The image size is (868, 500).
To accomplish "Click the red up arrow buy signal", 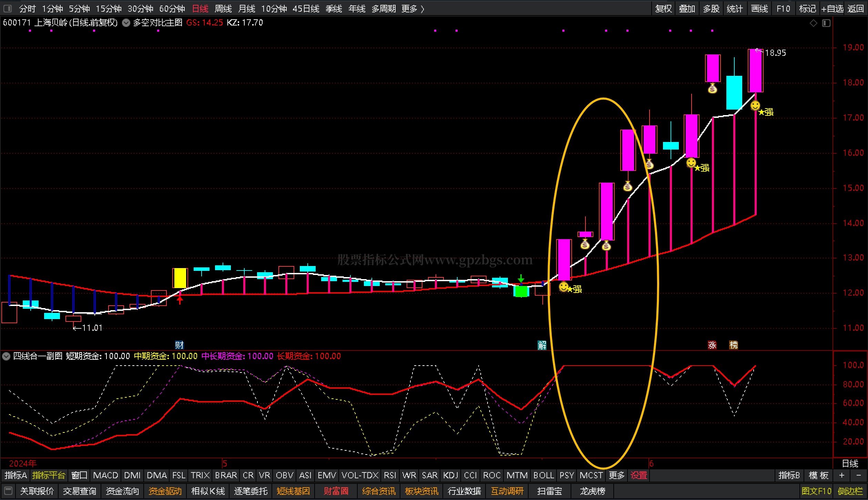I will coord(180,300).
